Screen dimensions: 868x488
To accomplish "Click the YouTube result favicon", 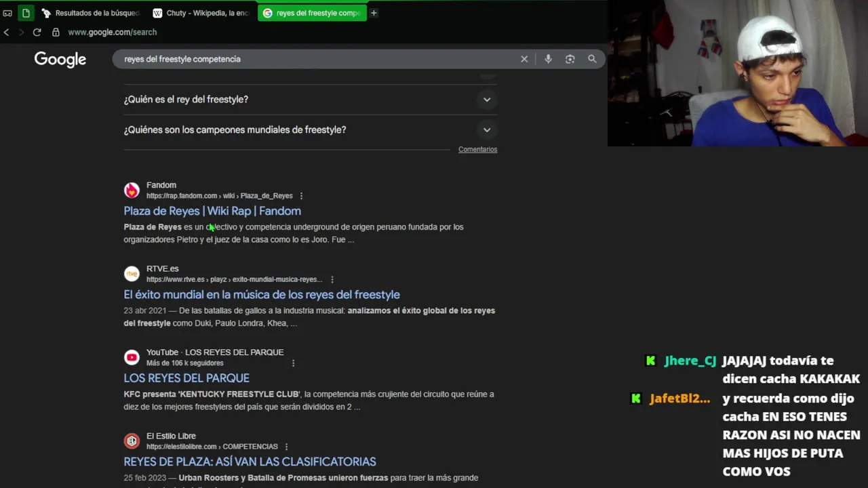I will point(132,357).
